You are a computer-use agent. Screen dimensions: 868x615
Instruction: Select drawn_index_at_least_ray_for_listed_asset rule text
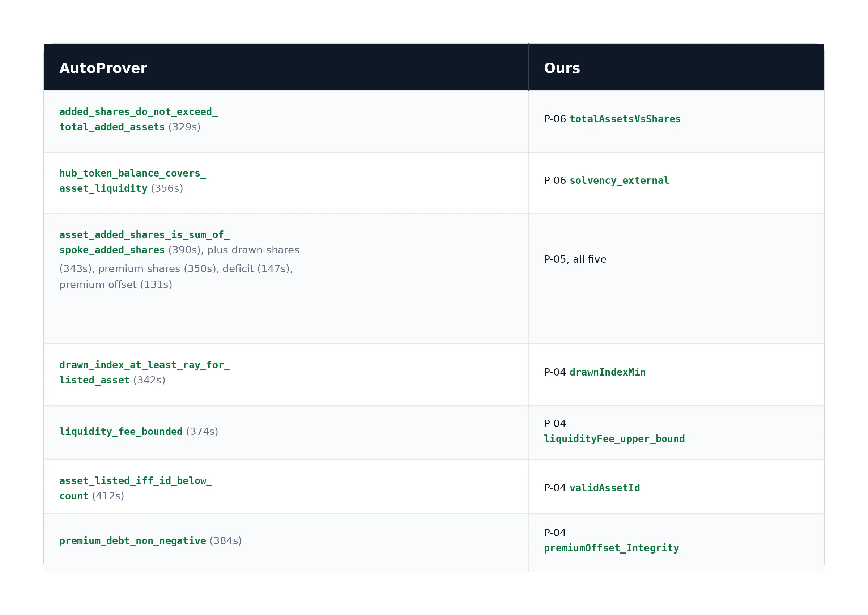pyautogui.click(x=144, y=372)
